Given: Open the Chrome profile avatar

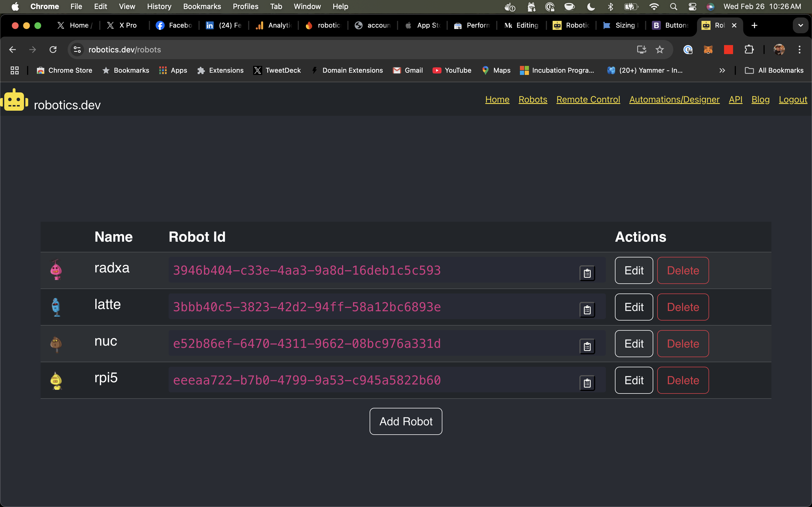Looking at the screenshot, I should point(779,49).
